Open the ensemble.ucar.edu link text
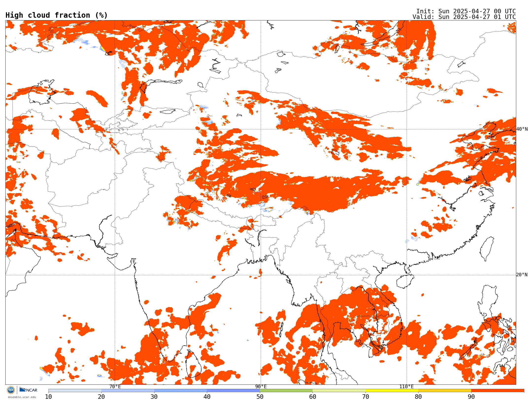 22,397
